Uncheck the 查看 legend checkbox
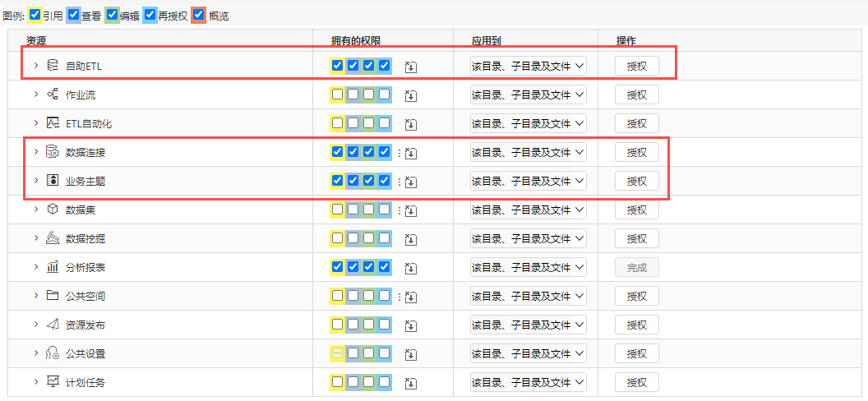Viewport: 868px width, 401px height. tap(74, 15)
